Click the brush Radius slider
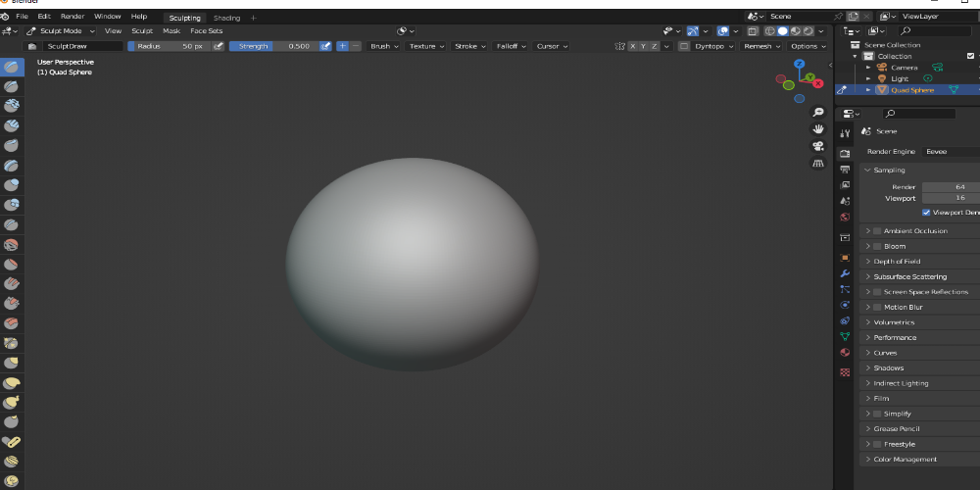Screen dimensions: 980x490 pos(170,46)
